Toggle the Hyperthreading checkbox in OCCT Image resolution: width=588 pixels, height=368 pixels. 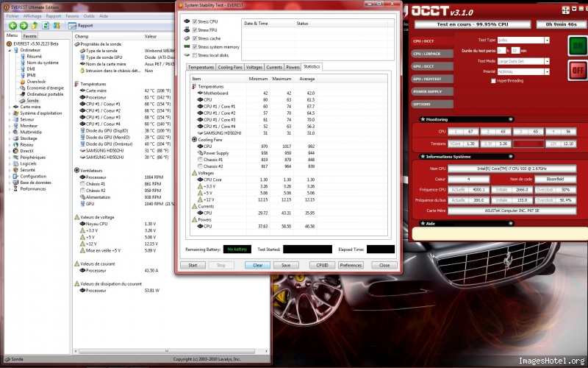pos(493,80)
